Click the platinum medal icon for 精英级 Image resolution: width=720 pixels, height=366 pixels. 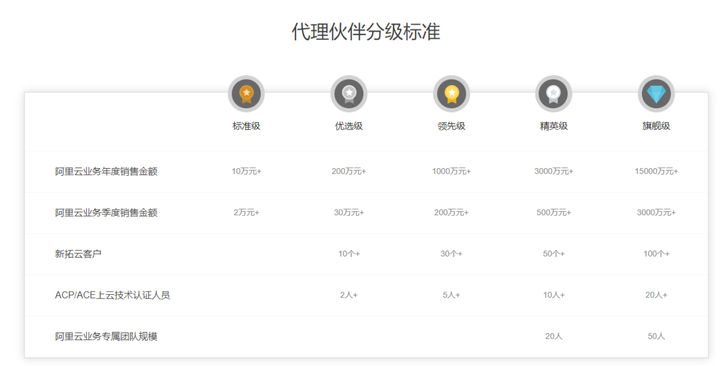(554, 94)
